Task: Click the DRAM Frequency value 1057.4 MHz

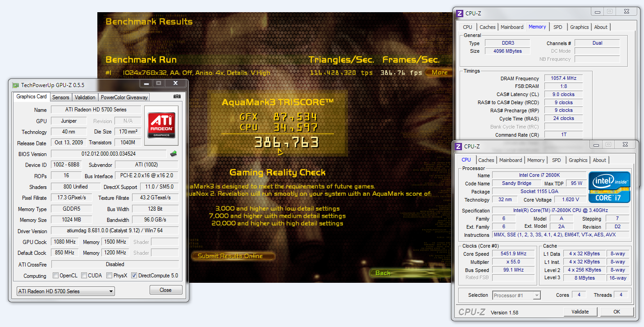Action: [x=563, y=78]
